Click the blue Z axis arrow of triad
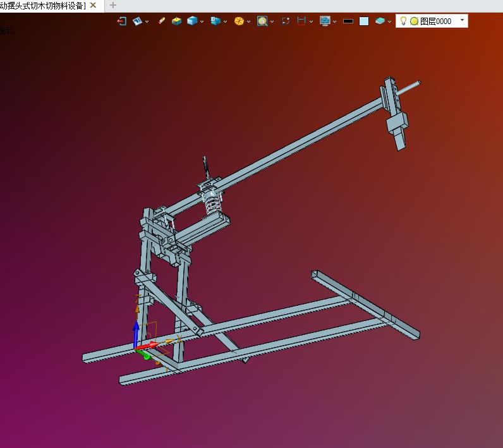 pos(136,334)
